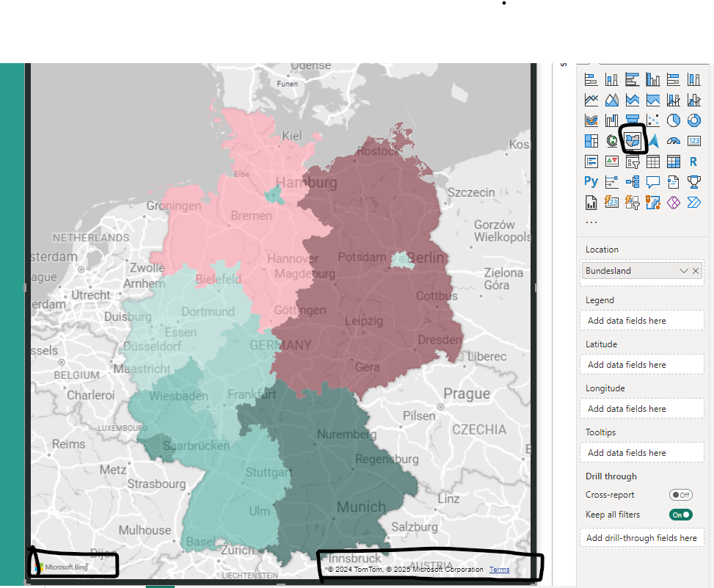714x588 pixels.
Task: Select the Ribbon chart visual
Action: [591, 120]
